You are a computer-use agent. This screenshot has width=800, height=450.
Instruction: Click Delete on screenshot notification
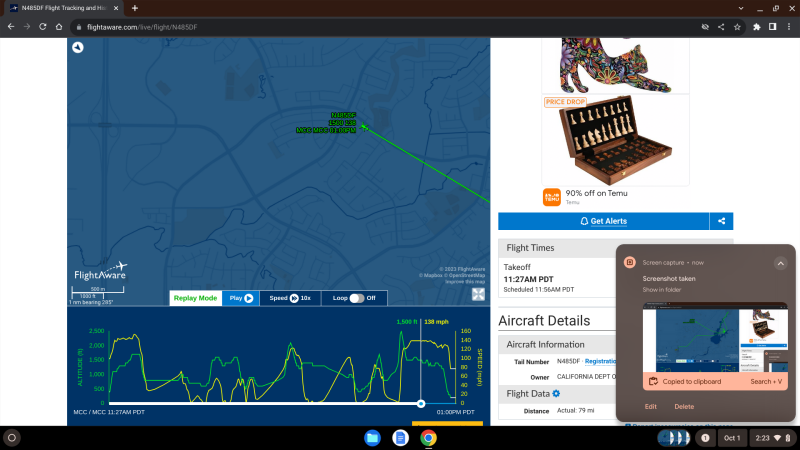684,407
